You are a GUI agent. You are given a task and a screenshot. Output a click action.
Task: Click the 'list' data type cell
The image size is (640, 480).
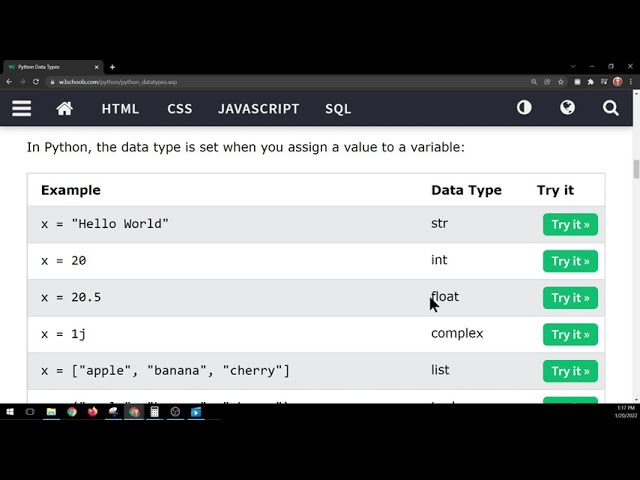tap(440, 370)
